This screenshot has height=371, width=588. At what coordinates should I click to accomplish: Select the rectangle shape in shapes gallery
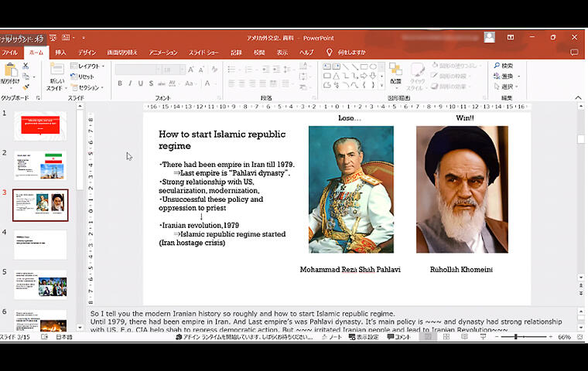(x=364, y=66)
